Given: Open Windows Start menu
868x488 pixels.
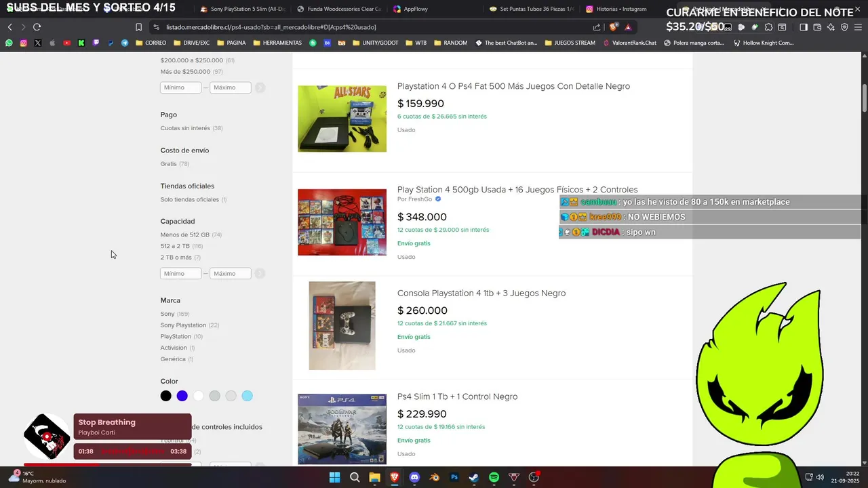Looking at the screenshot, I should coord(334,477).
